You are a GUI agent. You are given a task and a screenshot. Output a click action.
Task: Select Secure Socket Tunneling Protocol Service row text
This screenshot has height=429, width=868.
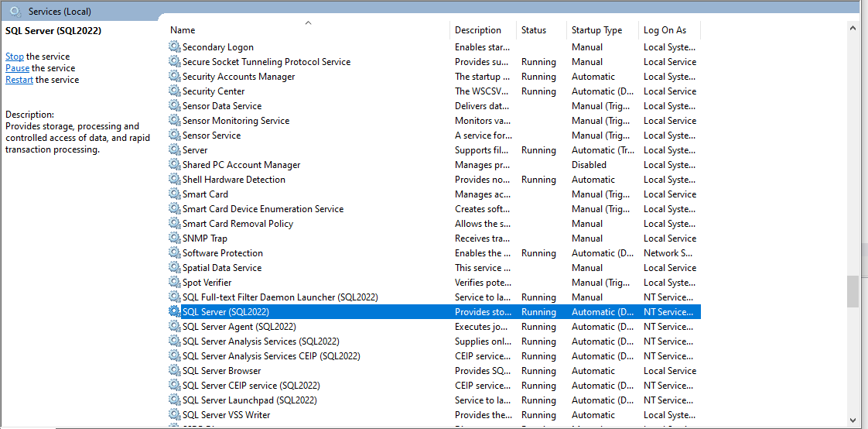pyautogui.click(x=266, y=61)
